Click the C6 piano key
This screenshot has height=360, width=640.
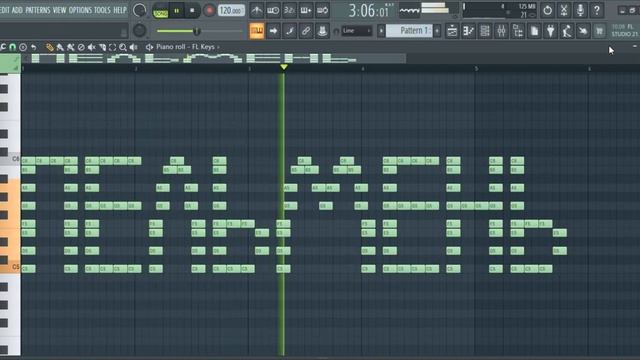10,159
